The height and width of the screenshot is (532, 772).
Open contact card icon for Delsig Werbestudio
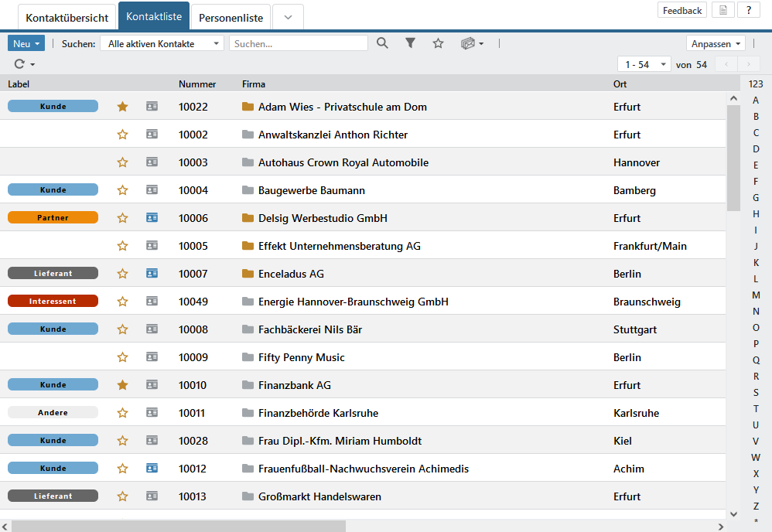[152, 218]
